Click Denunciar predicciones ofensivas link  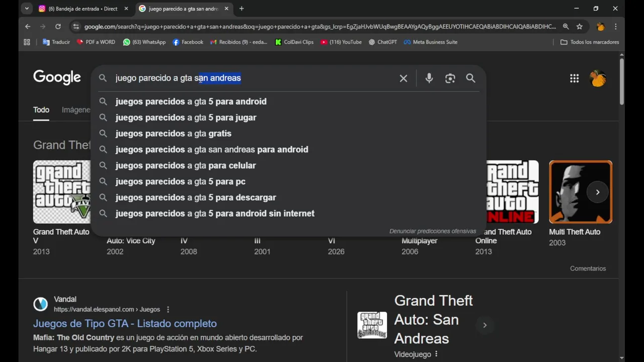coord(433,231)
